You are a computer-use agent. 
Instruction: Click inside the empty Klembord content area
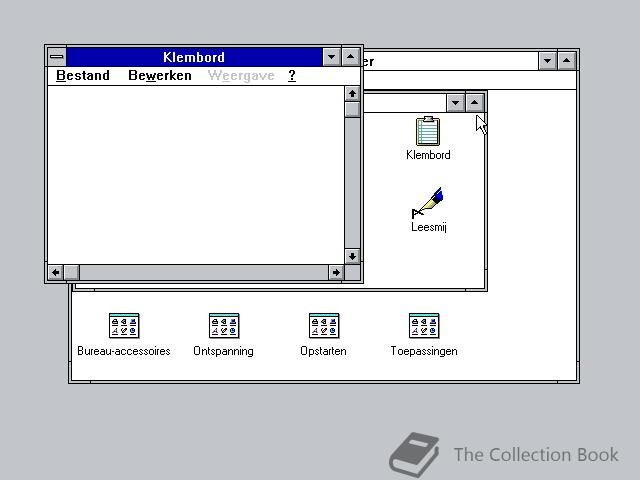pyautogui.click(x=196, y=175)
